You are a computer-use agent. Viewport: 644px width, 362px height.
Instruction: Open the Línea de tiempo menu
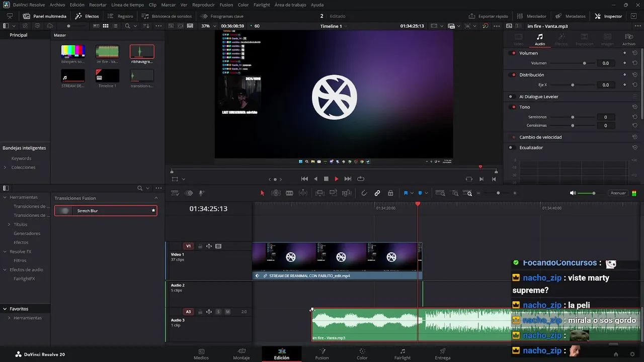point(127,5)
